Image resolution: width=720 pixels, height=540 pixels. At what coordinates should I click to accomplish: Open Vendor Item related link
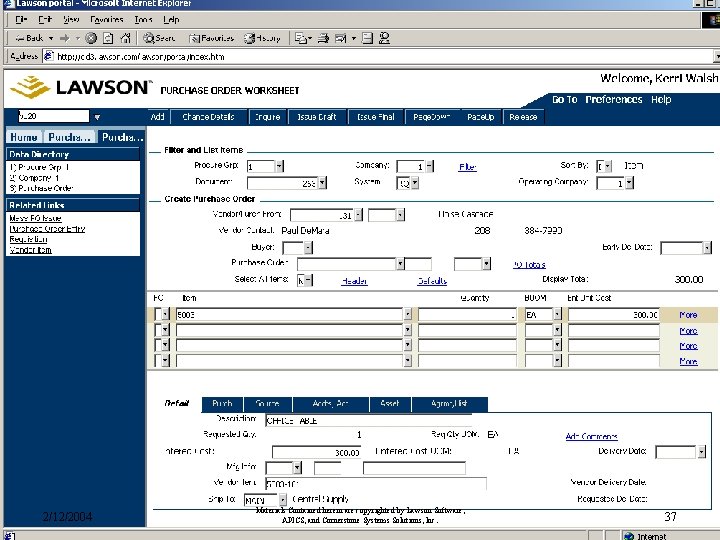pos(30,250)
